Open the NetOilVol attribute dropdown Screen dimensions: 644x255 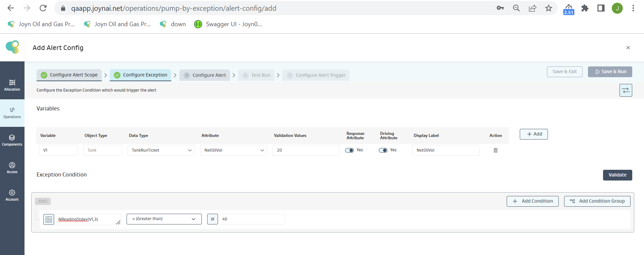(234, 150)
